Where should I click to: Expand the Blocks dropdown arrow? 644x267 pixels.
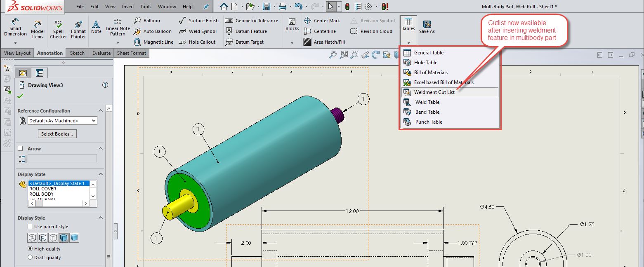point(292,43)
